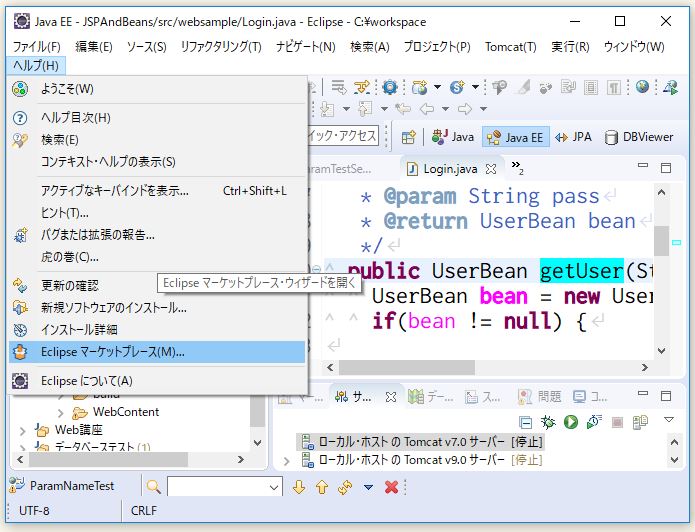Expand the forward history dropdown arrow

click(x=484, y=109)
